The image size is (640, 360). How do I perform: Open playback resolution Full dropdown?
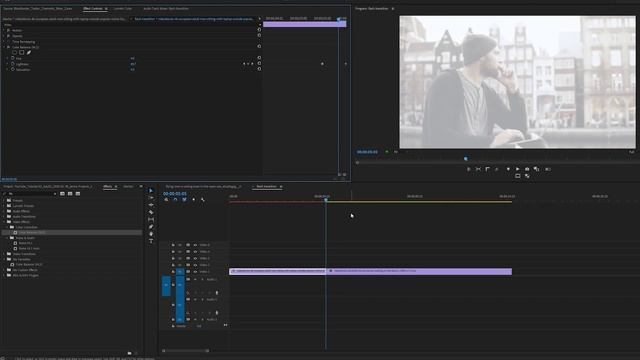(x=631, y=152)
